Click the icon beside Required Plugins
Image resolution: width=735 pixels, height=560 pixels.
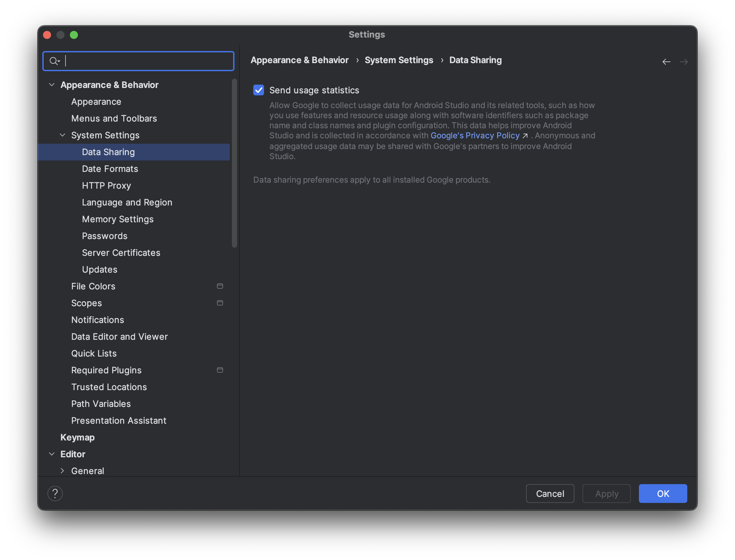pos(220,370)
